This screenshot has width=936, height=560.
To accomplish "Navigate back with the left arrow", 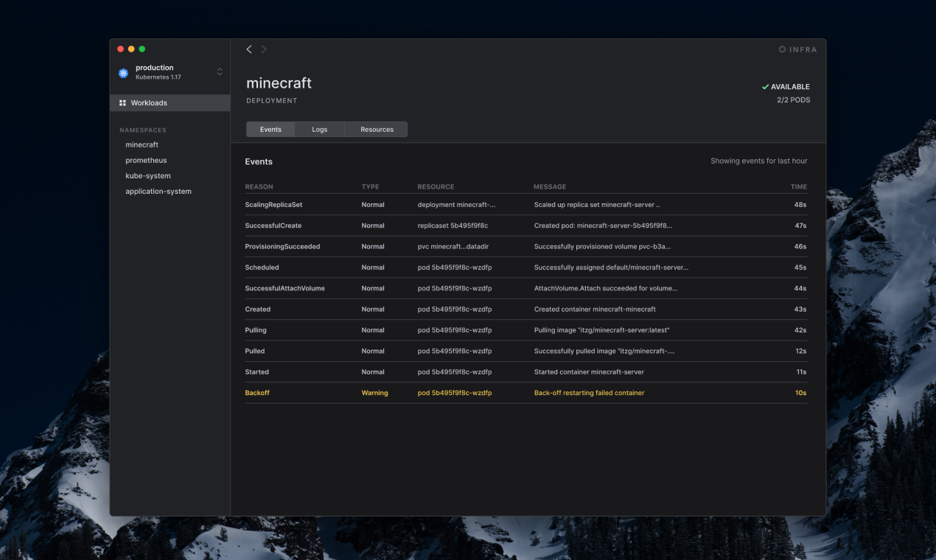I will pyautogui.click(x=249, y=49).
